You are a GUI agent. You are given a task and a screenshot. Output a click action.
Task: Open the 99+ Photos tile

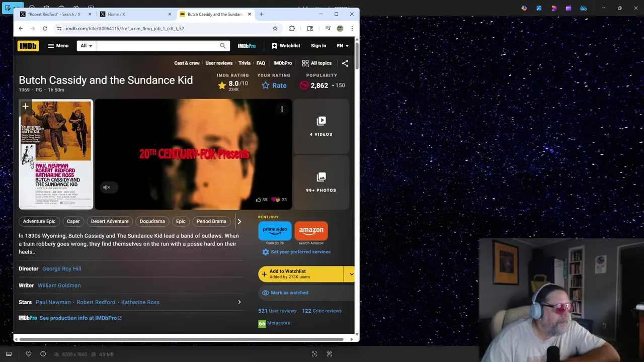(x=321, y=183)
